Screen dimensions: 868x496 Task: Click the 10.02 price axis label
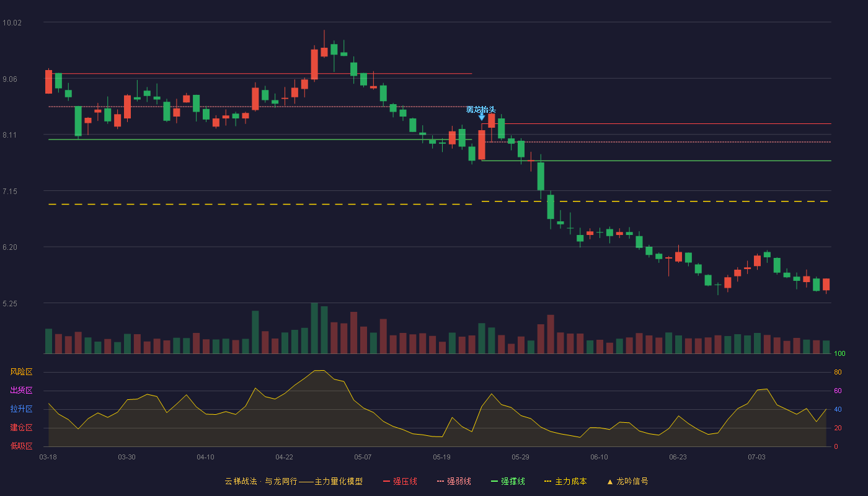[x=12, y=23]
